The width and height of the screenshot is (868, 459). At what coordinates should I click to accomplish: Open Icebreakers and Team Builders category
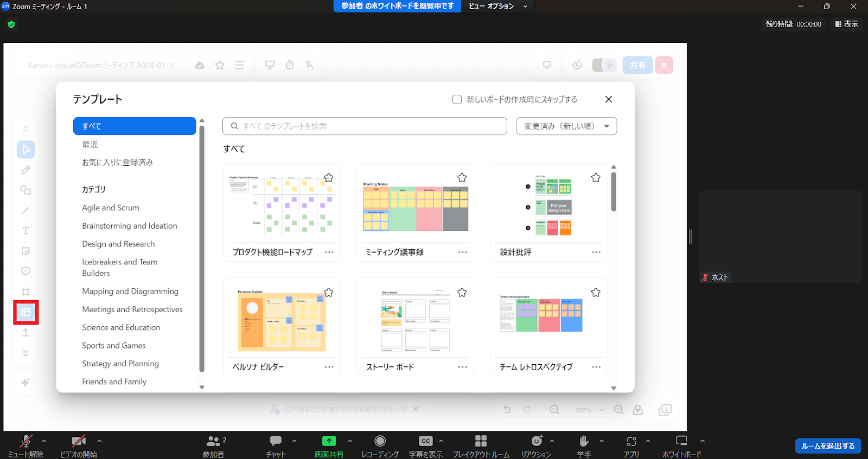point(120,268)
